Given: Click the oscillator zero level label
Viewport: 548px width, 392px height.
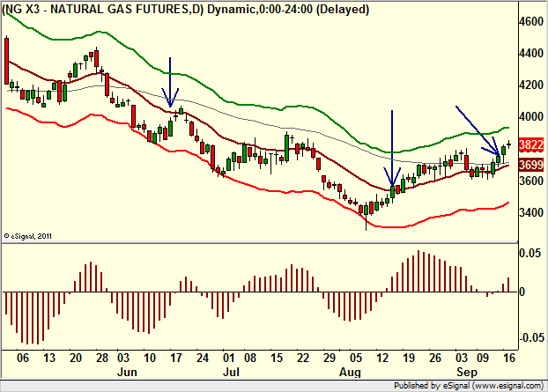Looking at the screenshot, I should [522, 292].
